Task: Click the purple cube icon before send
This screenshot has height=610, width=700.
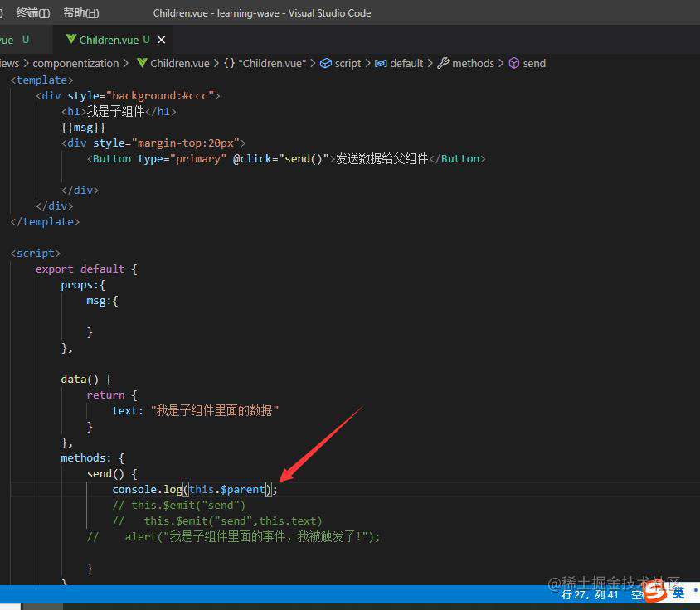Action: tap(514, 63)
